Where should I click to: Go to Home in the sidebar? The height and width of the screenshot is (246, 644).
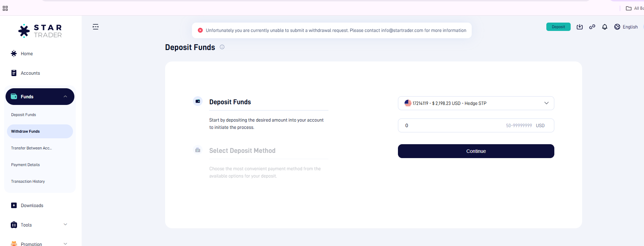[27, 54]
